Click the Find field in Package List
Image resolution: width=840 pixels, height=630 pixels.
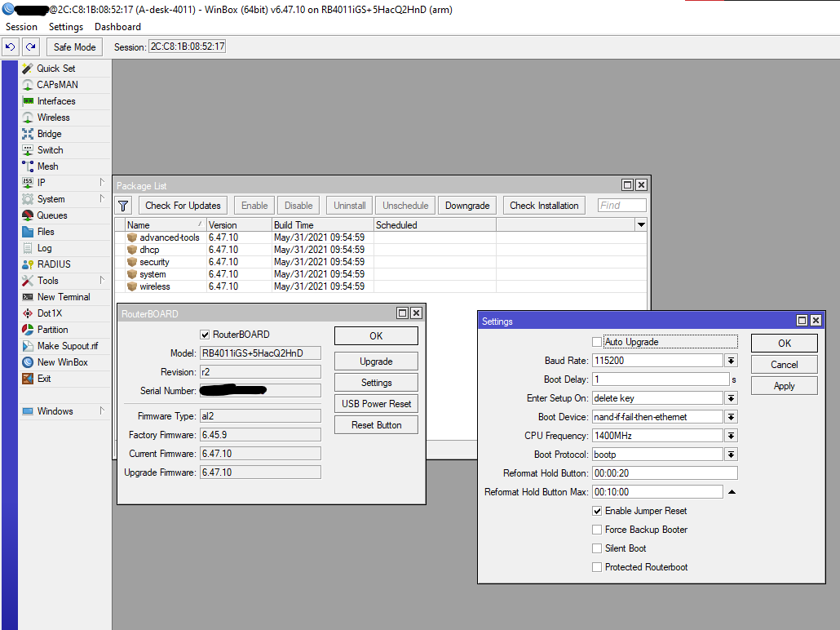622,206
